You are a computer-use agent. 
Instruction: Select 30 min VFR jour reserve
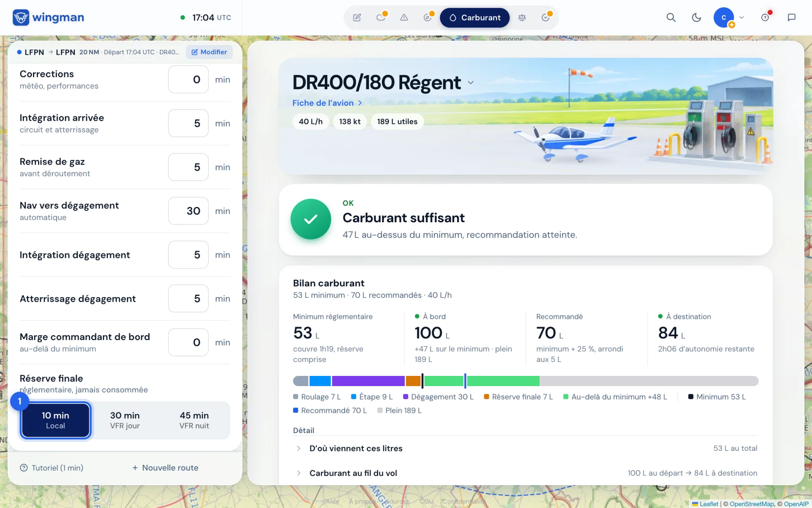coord(125,420)
